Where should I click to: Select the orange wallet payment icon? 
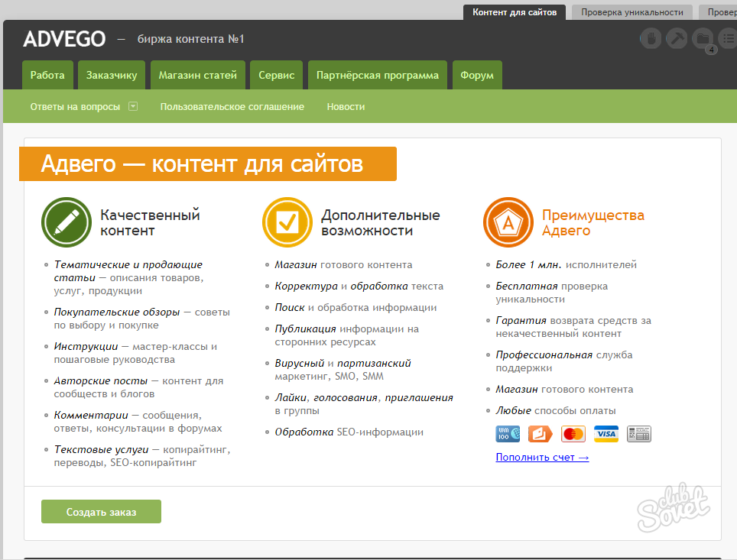pyautogui.click(x=540, y=434)
